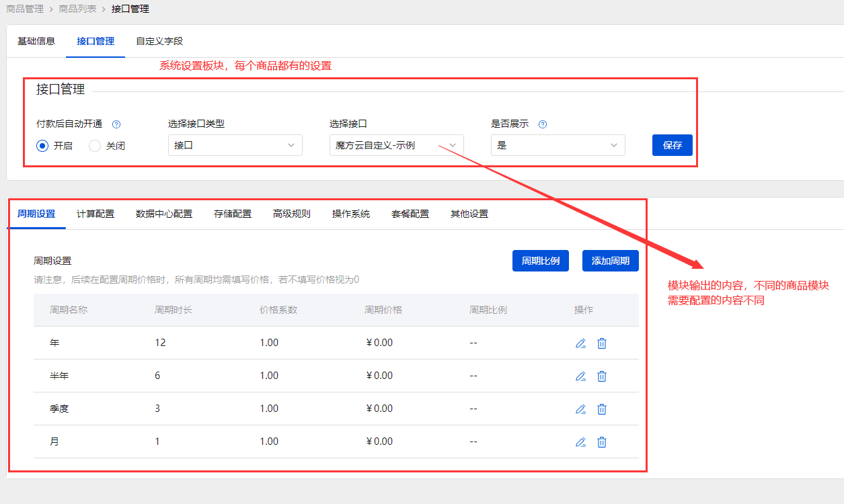This screenshot has height=504, width=844.
Task: Open the 选择接口 dropdown showing 魔方云自定义-示例
Action: tap(397, 145)
